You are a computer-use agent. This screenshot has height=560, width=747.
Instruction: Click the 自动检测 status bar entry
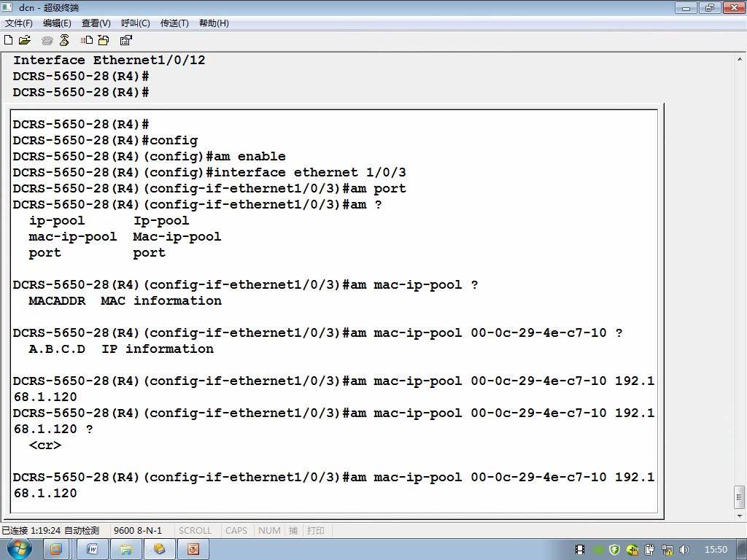(82, 531)
